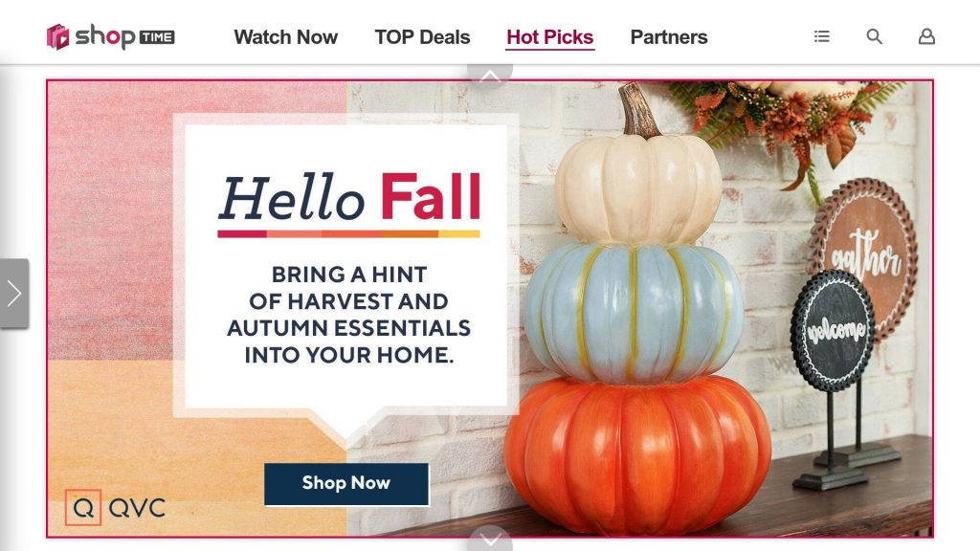Click the harvest and autumn essentials text
This screenshot has width=980, height=551.
coord(348,314)
